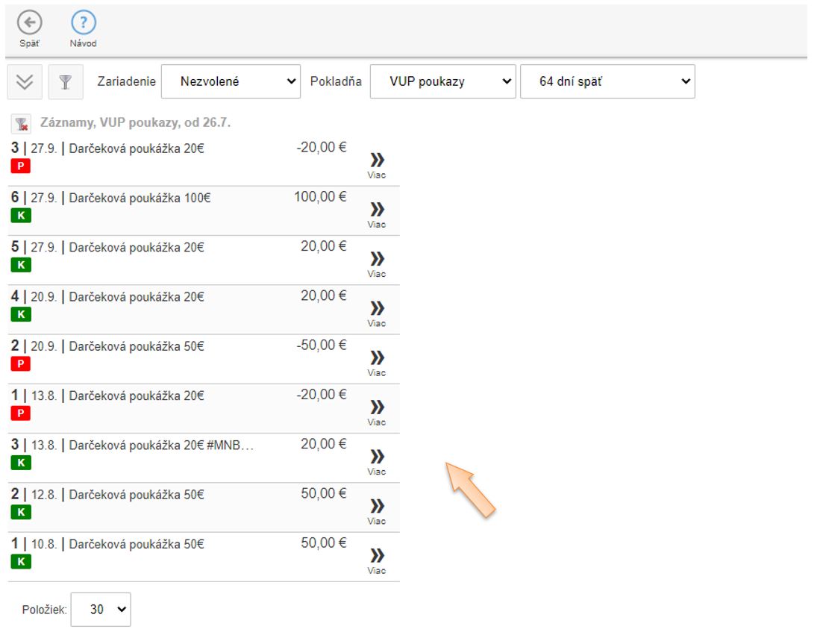
Task: Select record 4 from 20.9. Darčeková poukážka 20€
Action: [136, 297]
